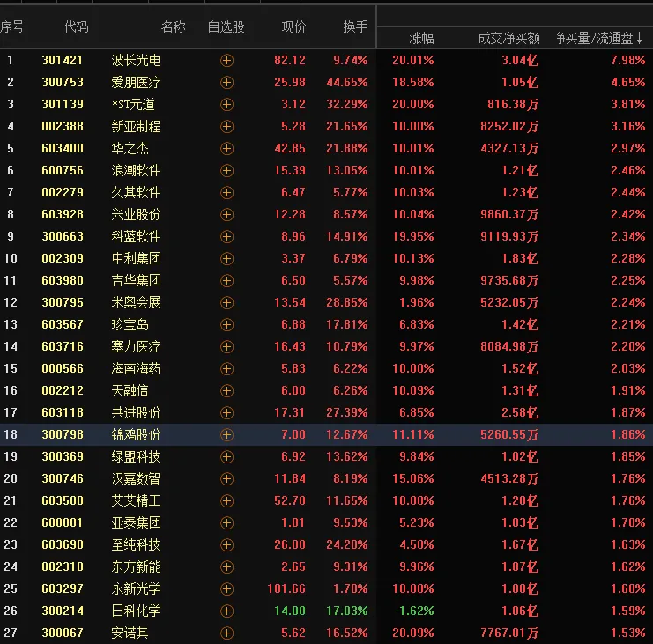Image resolution: width=653 pixels, height=644 pixels.
Task: Click price 101.66 of 永新光学
Action: click(286, 588)
